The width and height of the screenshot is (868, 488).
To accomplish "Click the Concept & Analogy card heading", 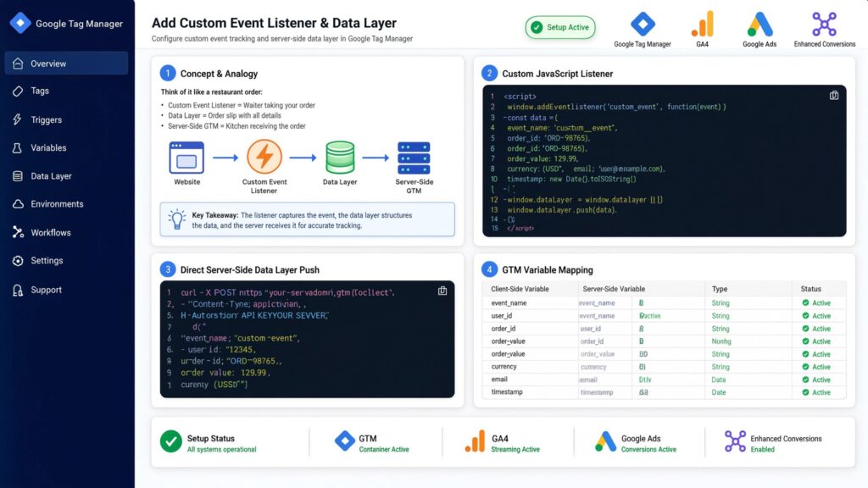I will click(x=219, y=74).
